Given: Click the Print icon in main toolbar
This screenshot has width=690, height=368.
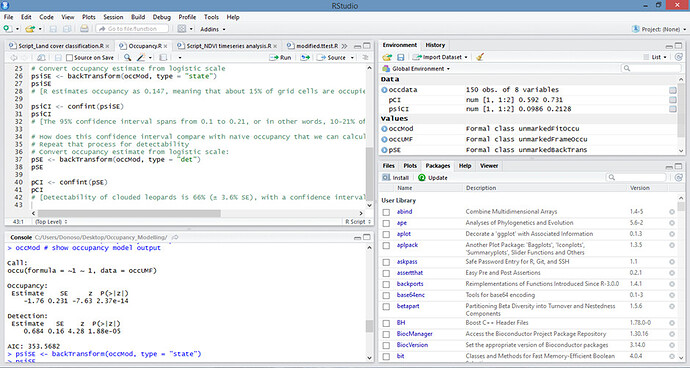Looking at the screenshot, I should 84,29.
